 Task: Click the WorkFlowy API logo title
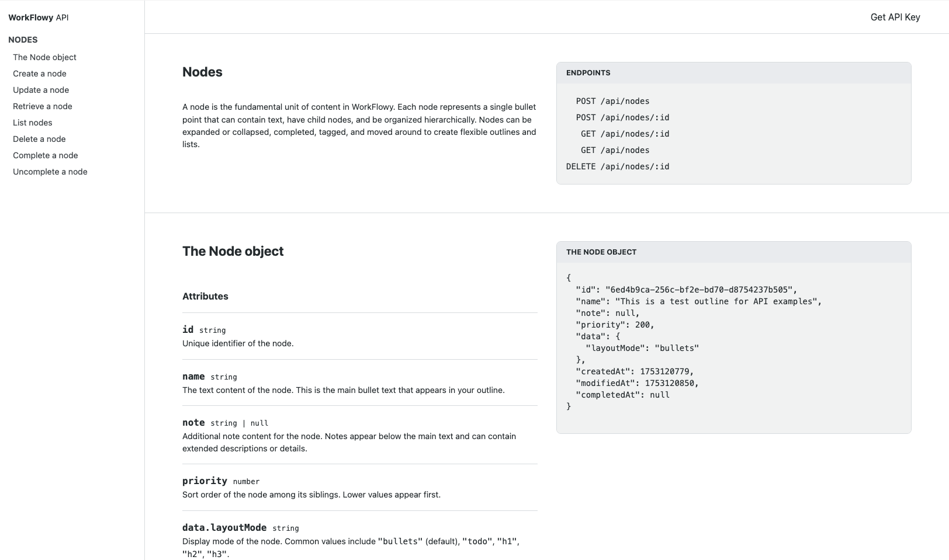coord(39,18)
